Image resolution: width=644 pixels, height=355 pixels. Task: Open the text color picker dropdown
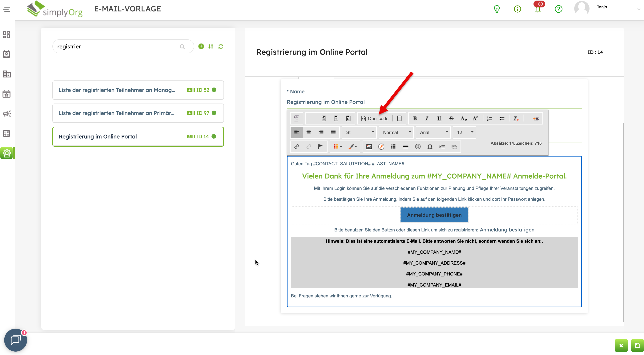point(337,147)
